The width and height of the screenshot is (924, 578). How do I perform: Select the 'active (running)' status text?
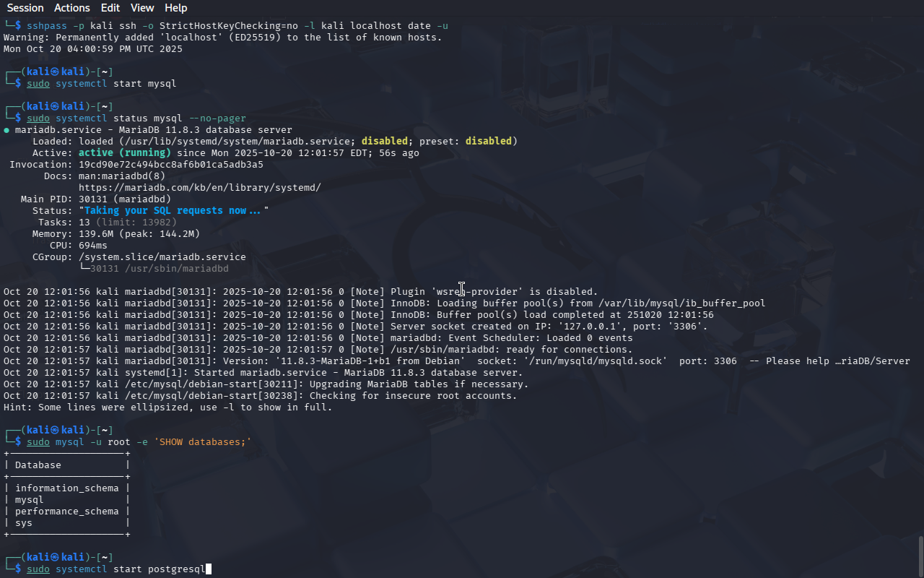(124, 153)
